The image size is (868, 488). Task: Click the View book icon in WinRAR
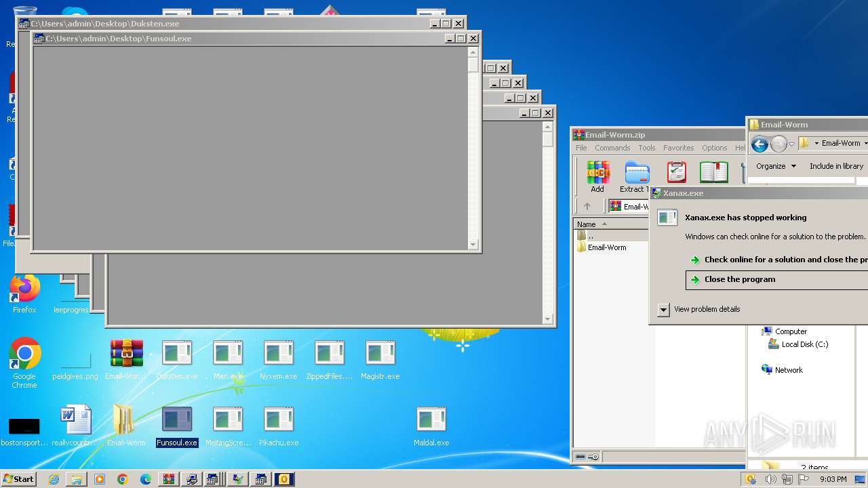pyautogui.click(x=713, y=172)
